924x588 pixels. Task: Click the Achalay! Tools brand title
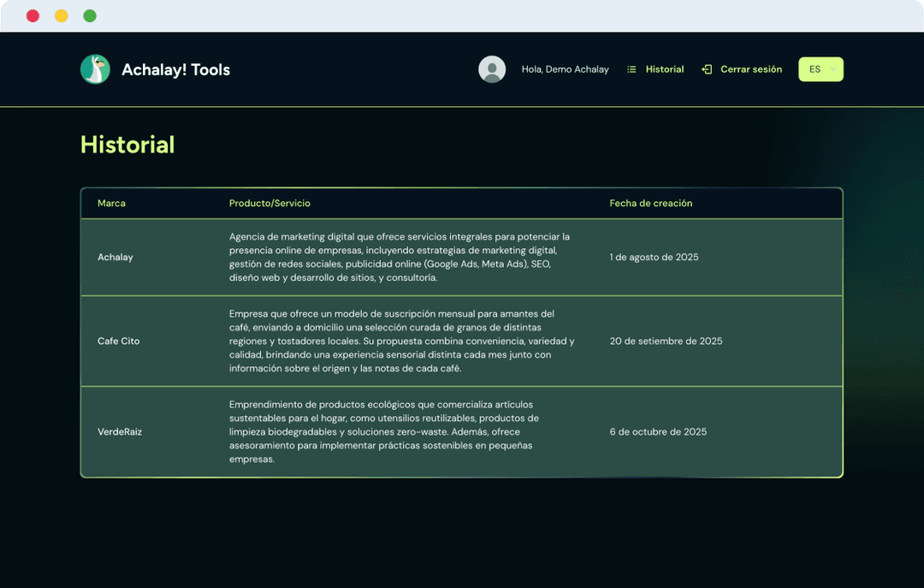coord(175,69)
